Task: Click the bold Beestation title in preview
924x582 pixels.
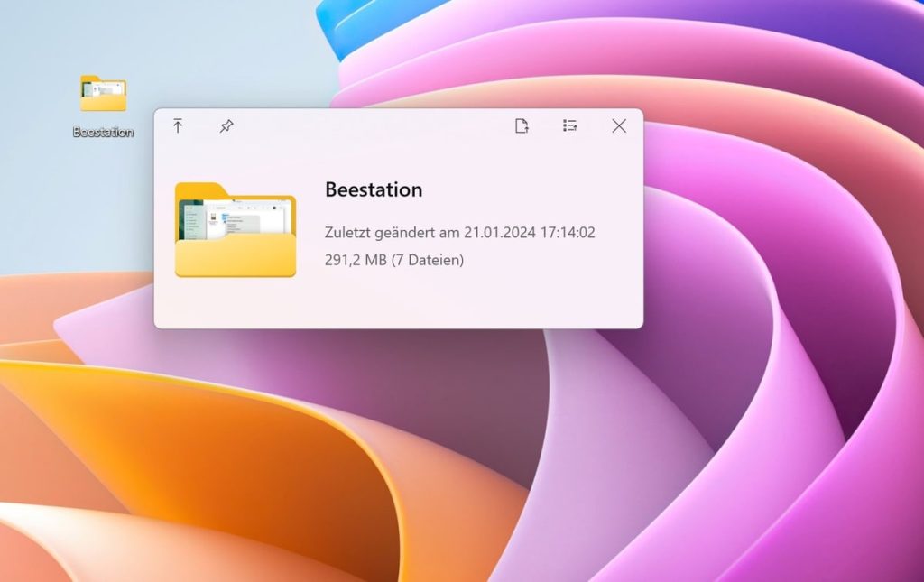Action: [374, 189]
